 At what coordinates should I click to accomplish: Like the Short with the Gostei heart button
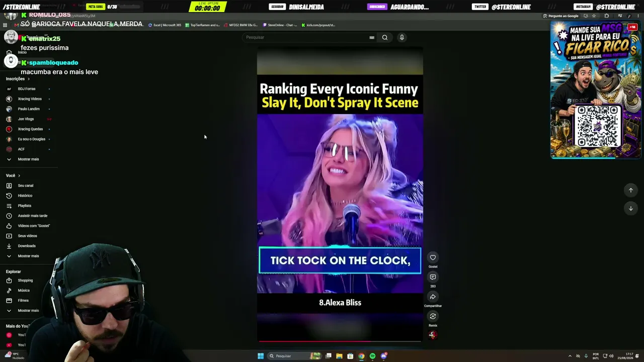pyautogui.click(x=433, y=257)
